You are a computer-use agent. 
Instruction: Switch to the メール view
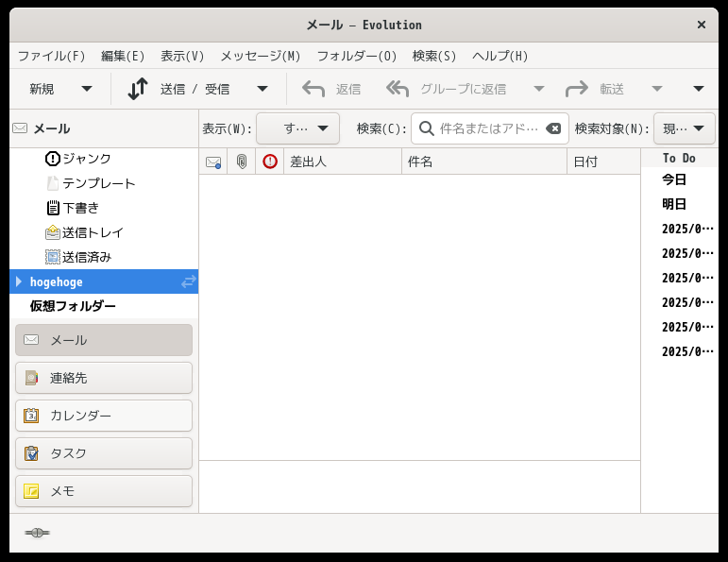104,340
